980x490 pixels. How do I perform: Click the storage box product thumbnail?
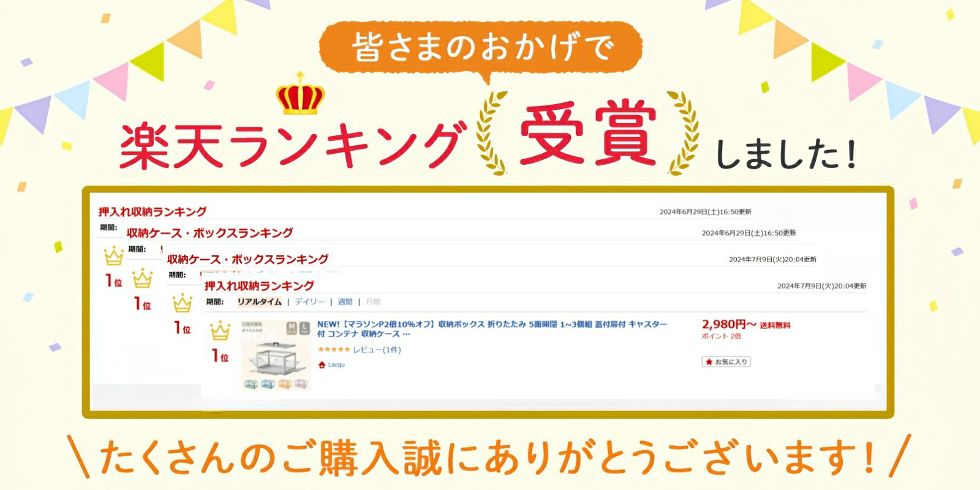(x=276, y=355)
